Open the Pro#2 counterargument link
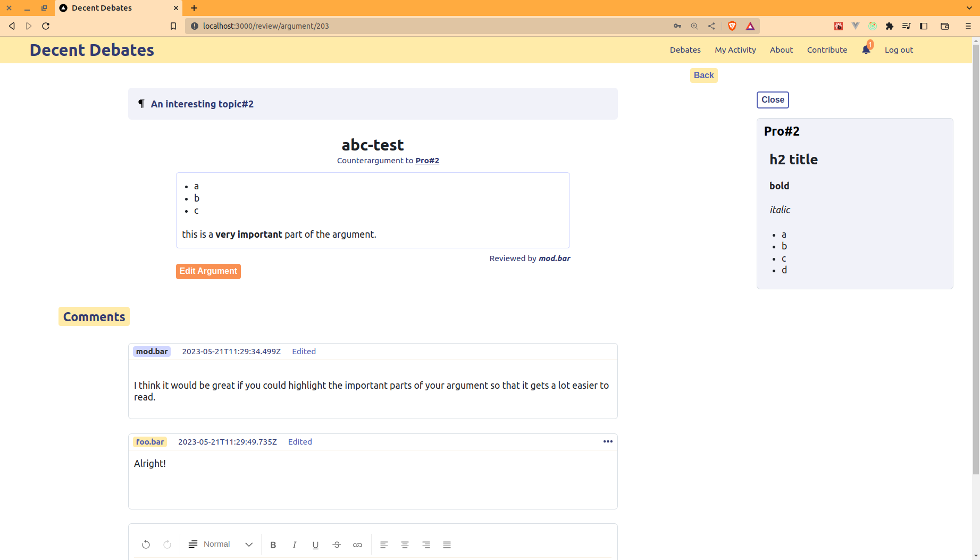Screen dimensions: 980x560 click(427, 161)
